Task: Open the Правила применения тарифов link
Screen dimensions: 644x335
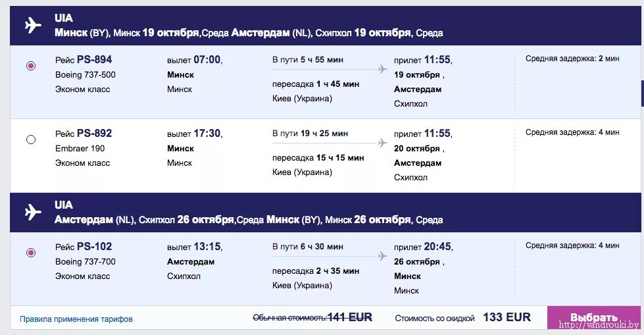Action: [x=76, y=319]
